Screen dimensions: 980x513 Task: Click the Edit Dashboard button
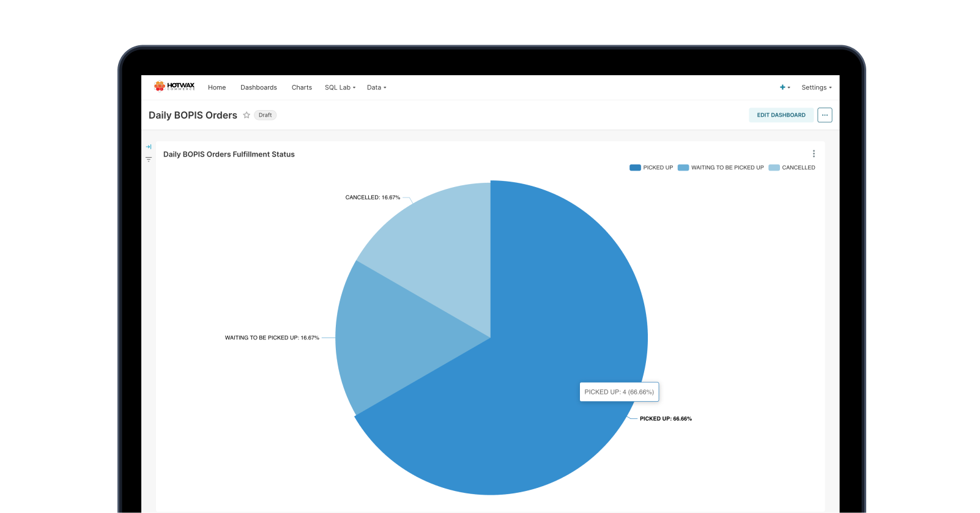781,115
